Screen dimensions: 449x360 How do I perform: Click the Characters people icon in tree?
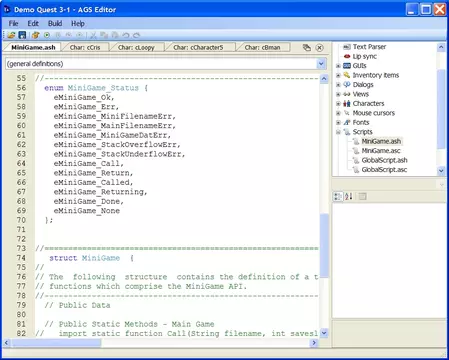[x=347, y=103]
